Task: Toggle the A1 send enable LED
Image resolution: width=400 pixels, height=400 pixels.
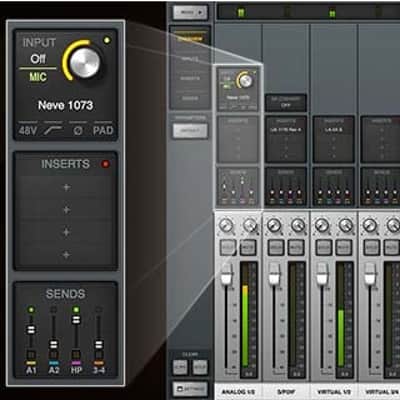Action: point(31,310)
